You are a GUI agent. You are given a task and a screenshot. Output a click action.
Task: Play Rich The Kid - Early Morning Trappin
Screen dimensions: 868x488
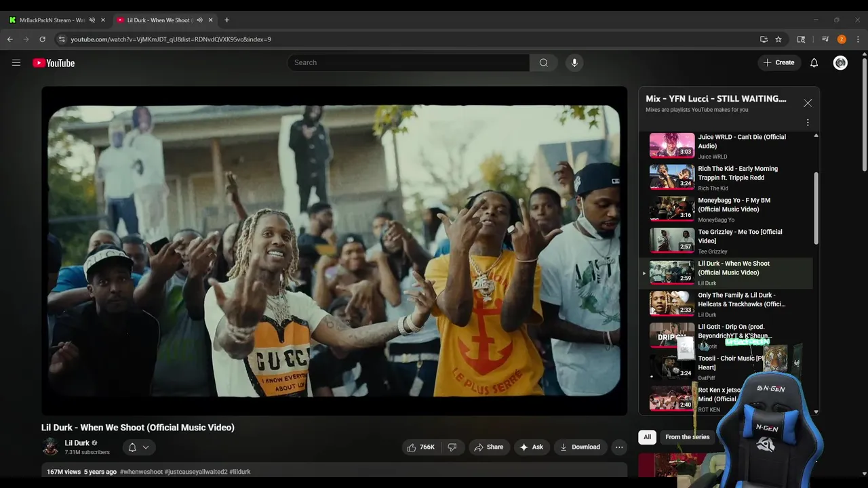726,178
